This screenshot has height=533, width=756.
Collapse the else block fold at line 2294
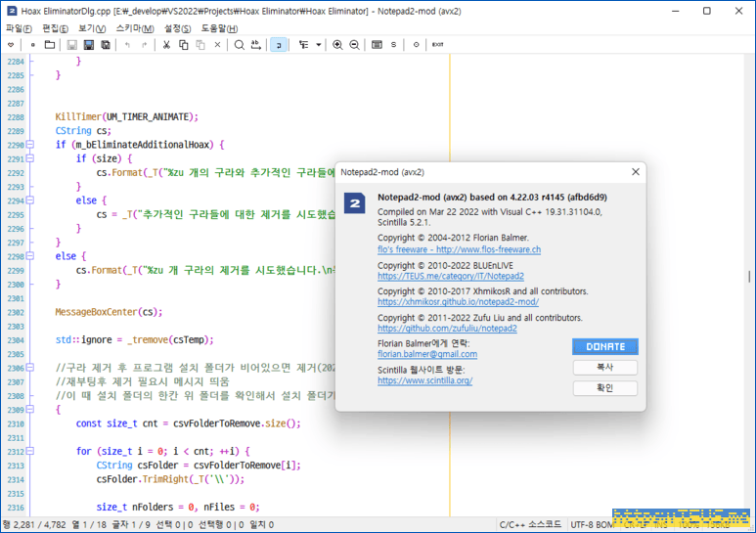point(30,200)
